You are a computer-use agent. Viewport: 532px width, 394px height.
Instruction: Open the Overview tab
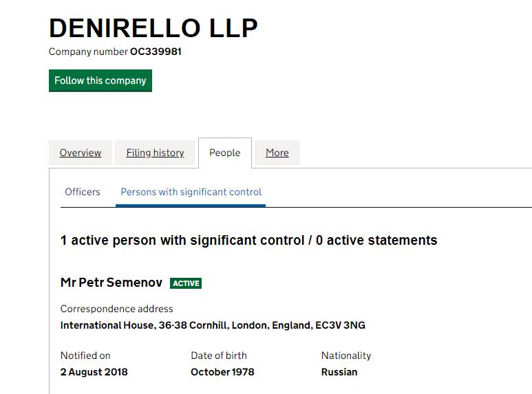(x=81, y=153)
